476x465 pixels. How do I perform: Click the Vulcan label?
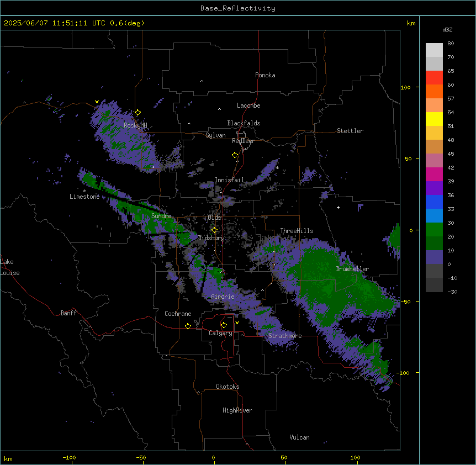click(x=300, y=437)
